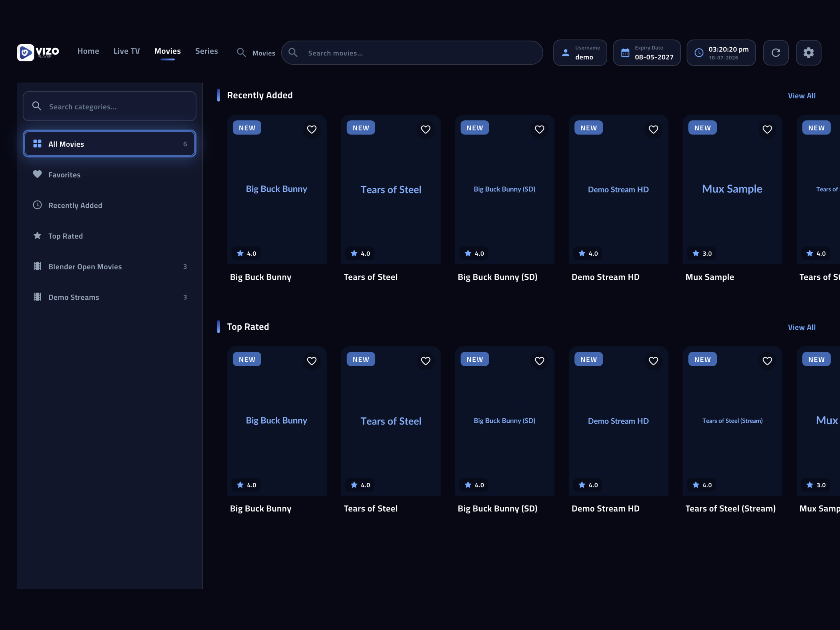Focus the Search movies input field
The height and width of the screenshot is (630, 840).
[412, 53]
